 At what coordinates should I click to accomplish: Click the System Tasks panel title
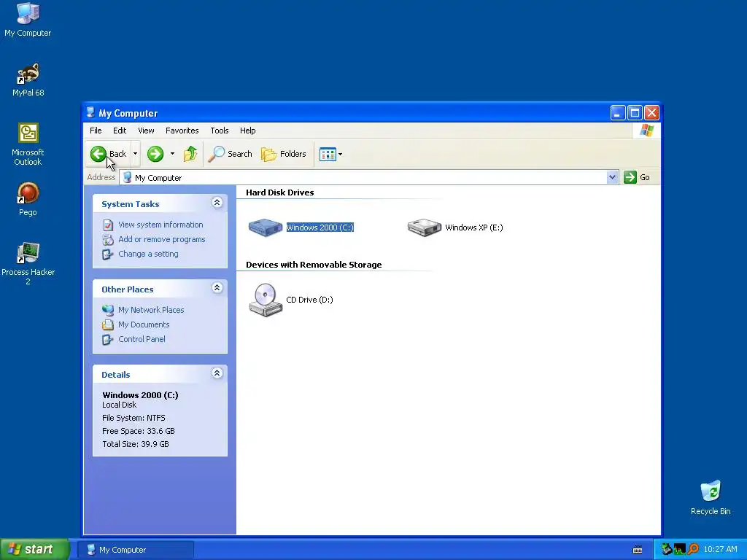click(x=130, y=204)
